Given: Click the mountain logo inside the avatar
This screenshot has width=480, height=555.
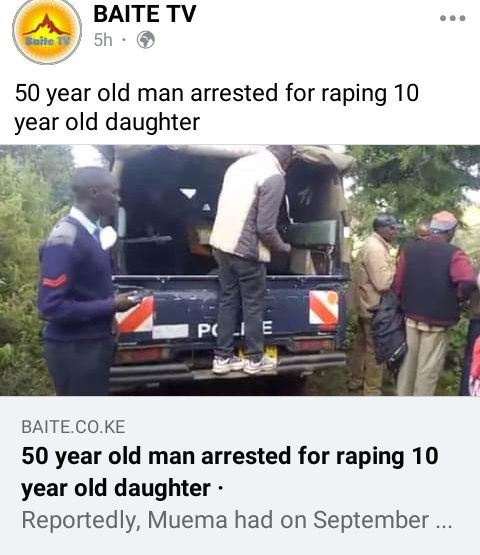Looking at the screenshot, I should [47, 25].
